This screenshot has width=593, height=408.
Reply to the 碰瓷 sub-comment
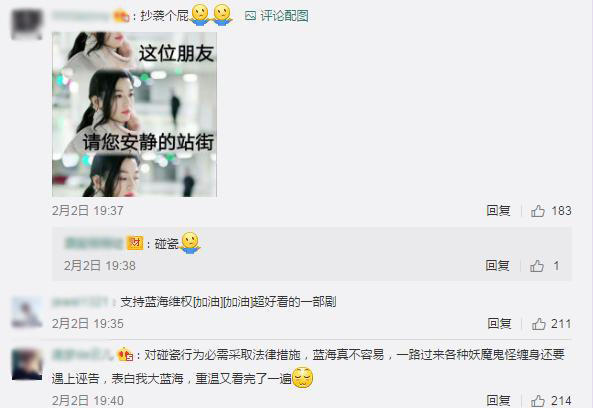(497, 265)
